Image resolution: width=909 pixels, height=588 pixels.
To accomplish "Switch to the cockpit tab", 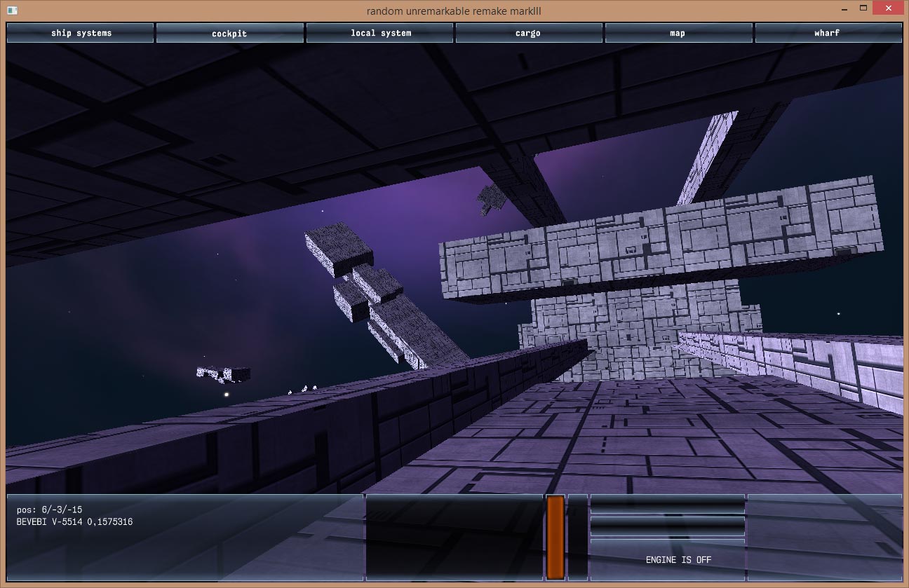I will point(229,33).
